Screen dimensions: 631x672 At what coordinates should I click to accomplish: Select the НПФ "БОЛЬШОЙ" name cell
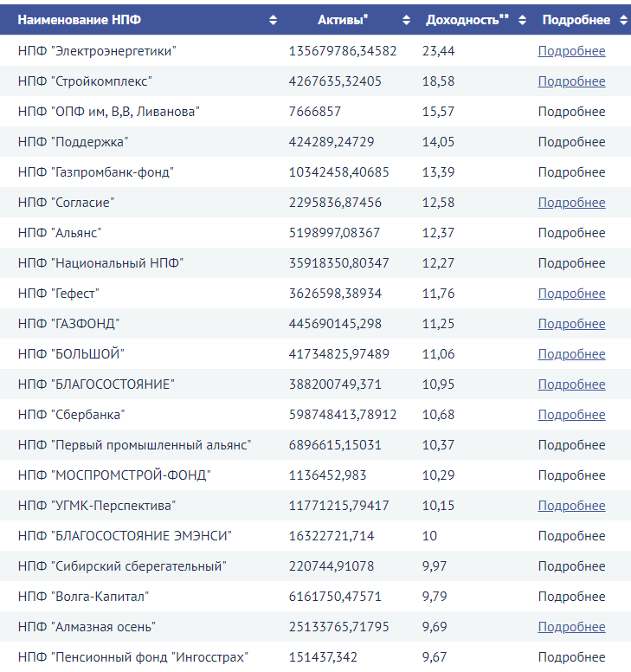pyautogui.click(x=71, y=354)
